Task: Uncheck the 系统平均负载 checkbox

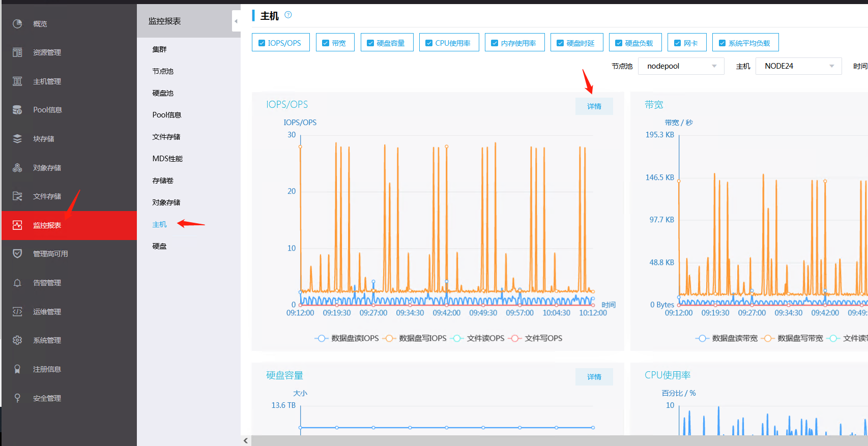Action: [x=722, y=43]
